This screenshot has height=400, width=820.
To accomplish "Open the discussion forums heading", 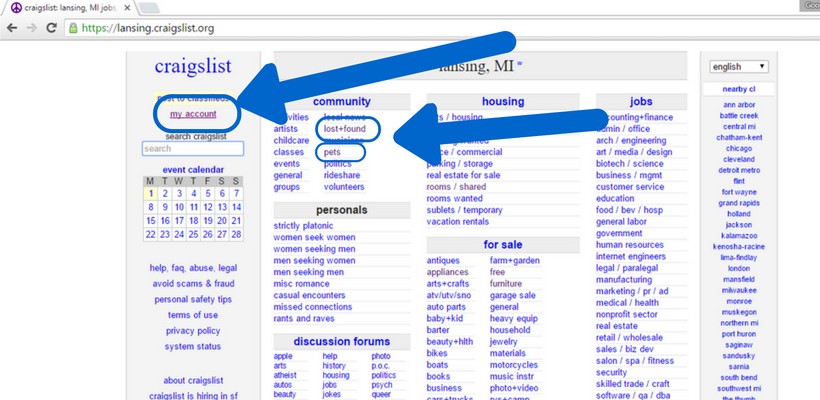I will 341,341.
